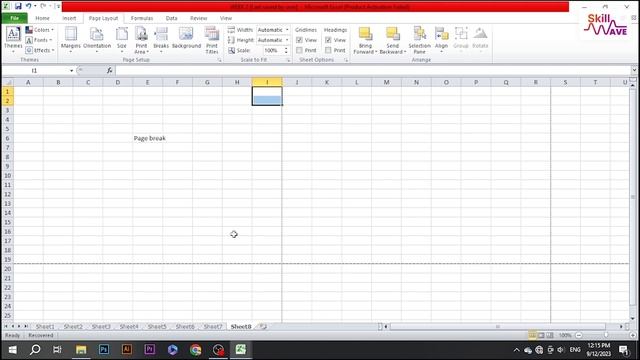Image resolution: width=640 pixels, height=360 pixels.
Task: Click the Send Backward icon
Action: [393, 35]
